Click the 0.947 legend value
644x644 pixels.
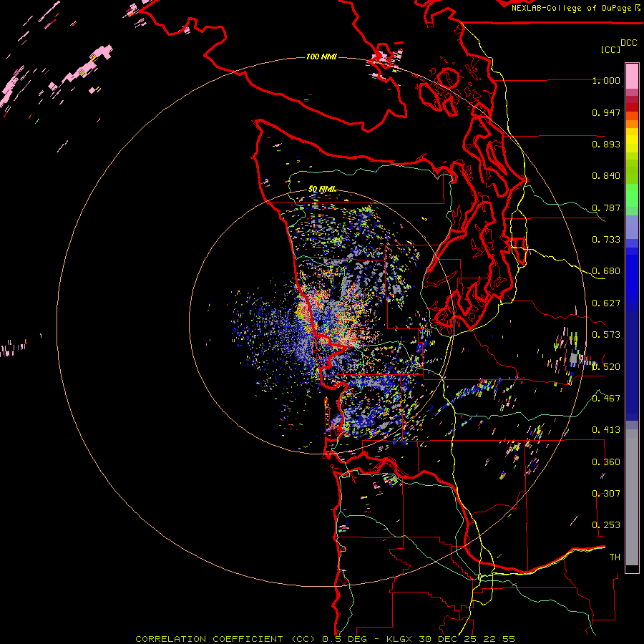point(606,112)
